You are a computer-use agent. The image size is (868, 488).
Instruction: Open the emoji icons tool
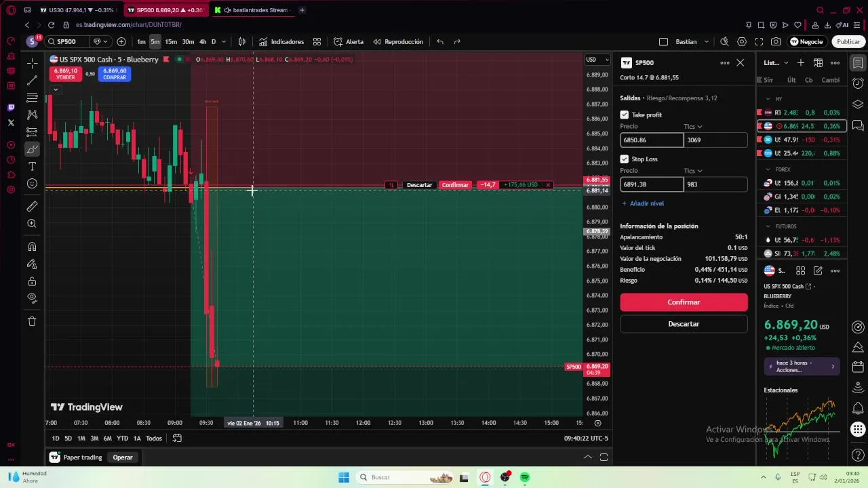[32, 184]
